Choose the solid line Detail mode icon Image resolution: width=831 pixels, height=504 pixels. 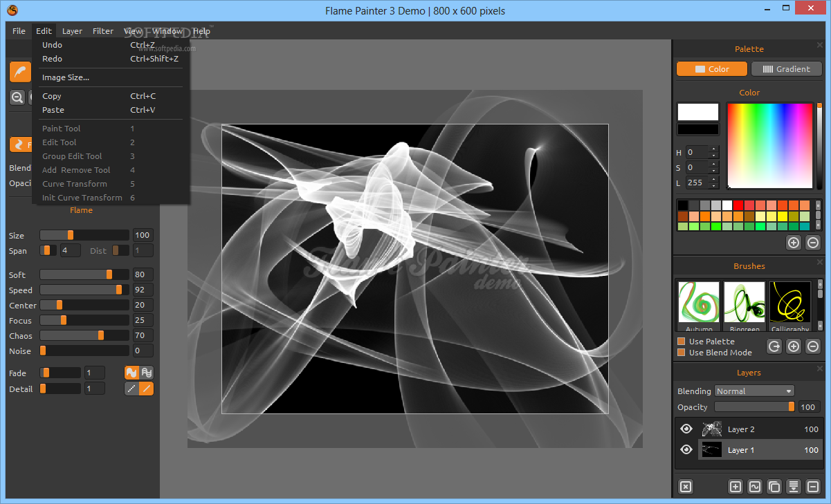pos(147,389)
